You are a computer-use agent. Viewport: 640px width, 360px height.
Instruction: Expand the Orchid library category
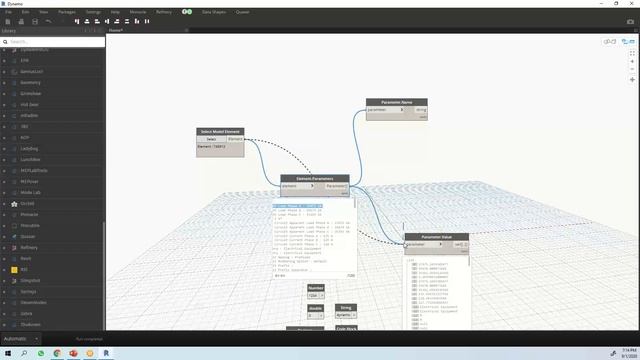[27, 204]
